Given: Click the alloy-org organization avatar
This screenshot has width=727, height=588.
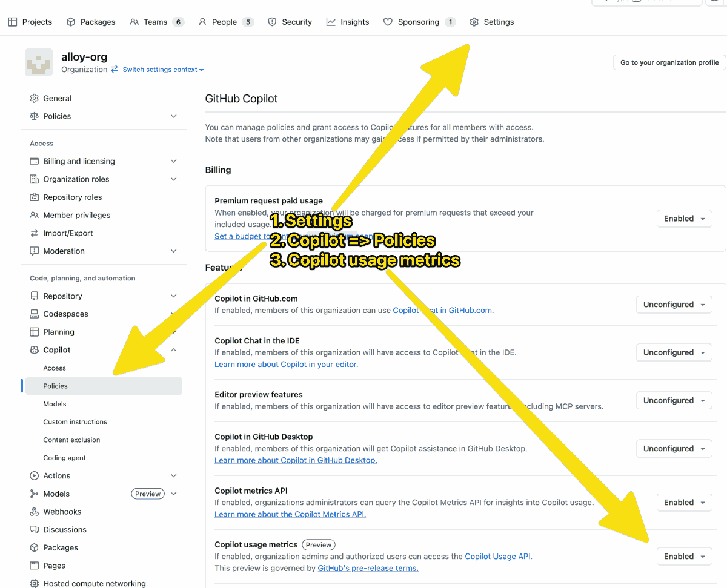Looking at the screenshot, I should coord(39,62).
